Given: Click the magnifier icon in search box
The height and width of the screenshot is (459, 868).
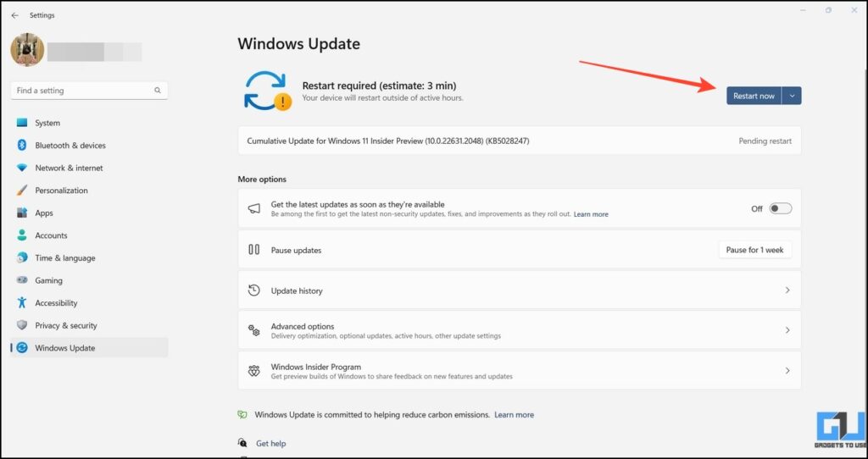Looking at the screenshot, I should tap(158, 91).
